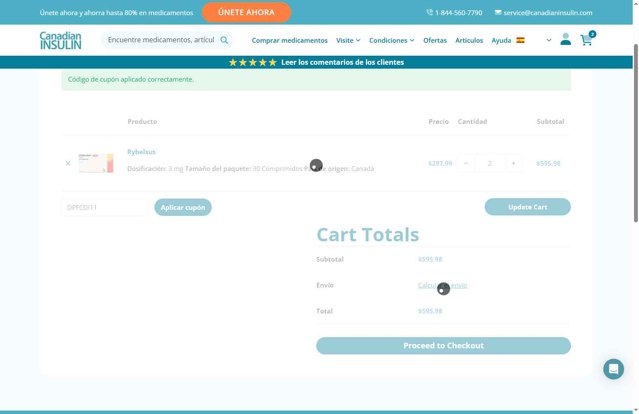
Task: Click the search magnifier icon
Action: (224, 40)
